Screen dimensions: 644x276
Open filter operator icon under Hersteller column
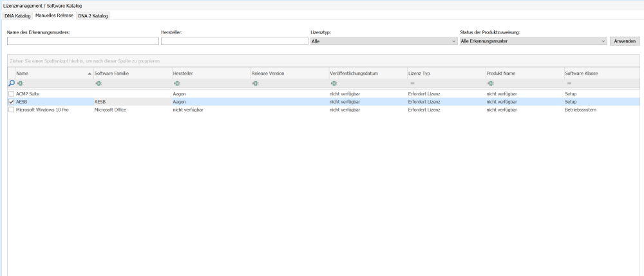point(177,83)
